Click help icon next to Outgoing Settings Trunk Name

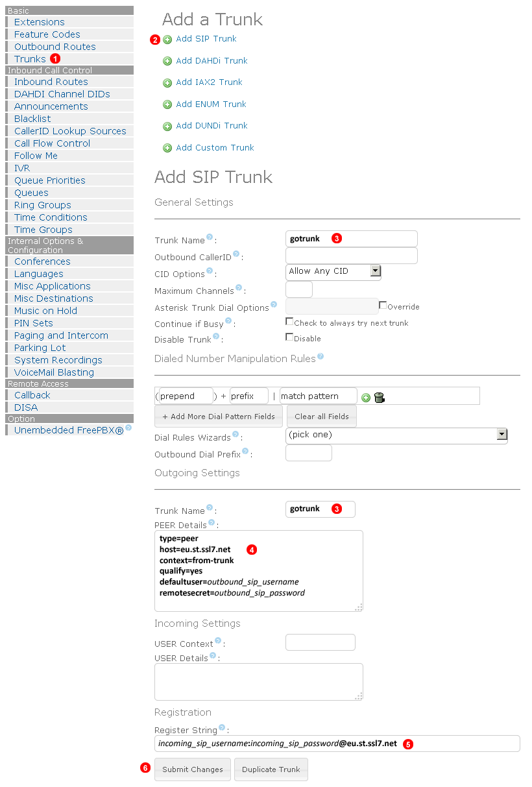click(210, 508)
